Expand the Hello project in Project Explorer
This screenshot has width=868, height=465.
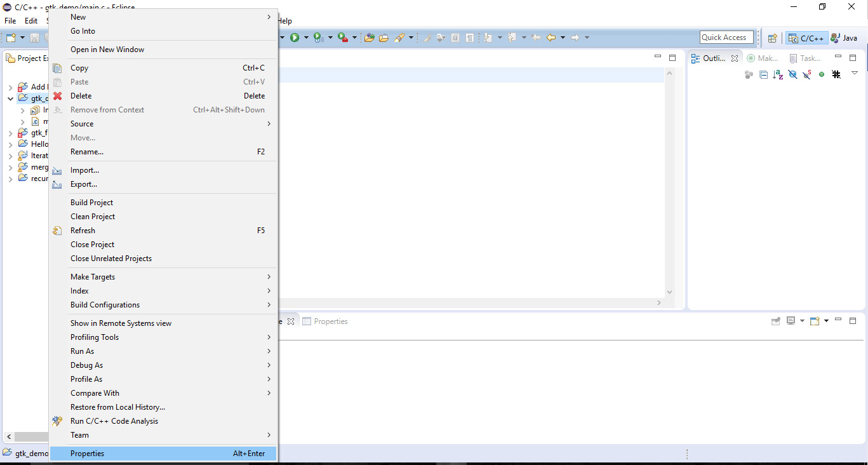click(10, 144)
